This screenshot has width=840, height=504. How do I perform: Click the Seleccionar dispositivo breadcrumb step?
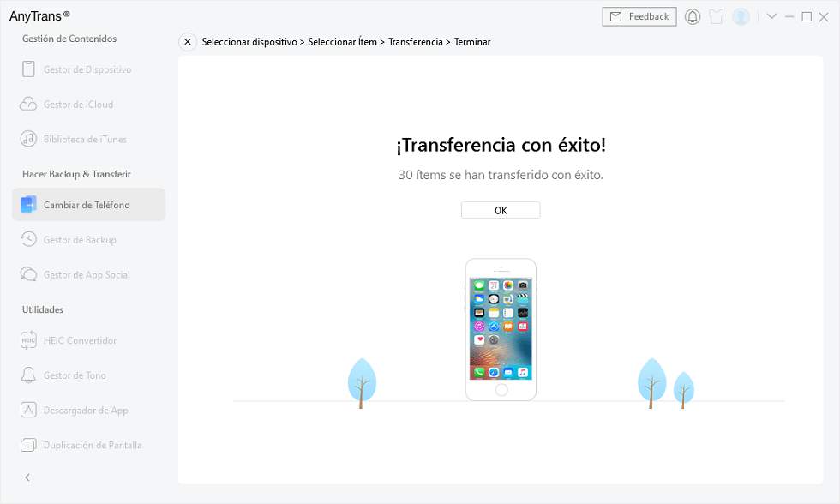pos(249,42)
